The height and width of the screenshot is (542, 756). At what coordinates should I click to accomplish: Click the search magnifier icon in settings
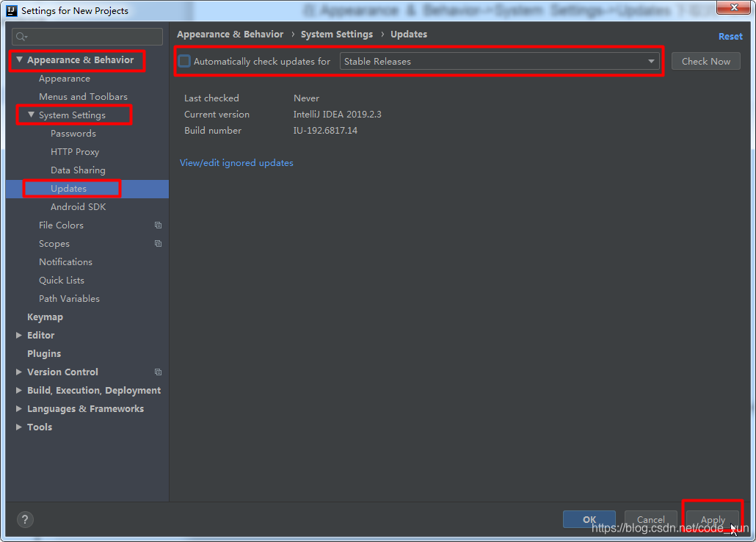tap(21, 37)
